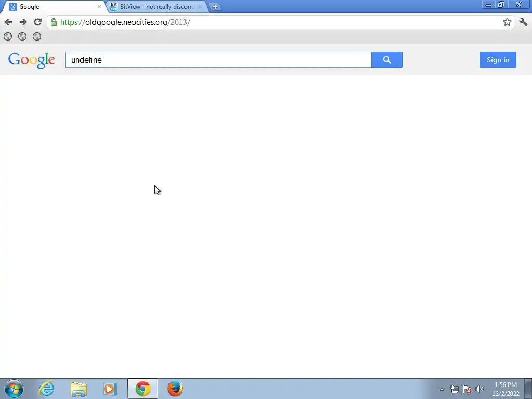The height and width of the screenshot is (399, 532).
Task: Restore down the Chrome window
Action: 501,5
